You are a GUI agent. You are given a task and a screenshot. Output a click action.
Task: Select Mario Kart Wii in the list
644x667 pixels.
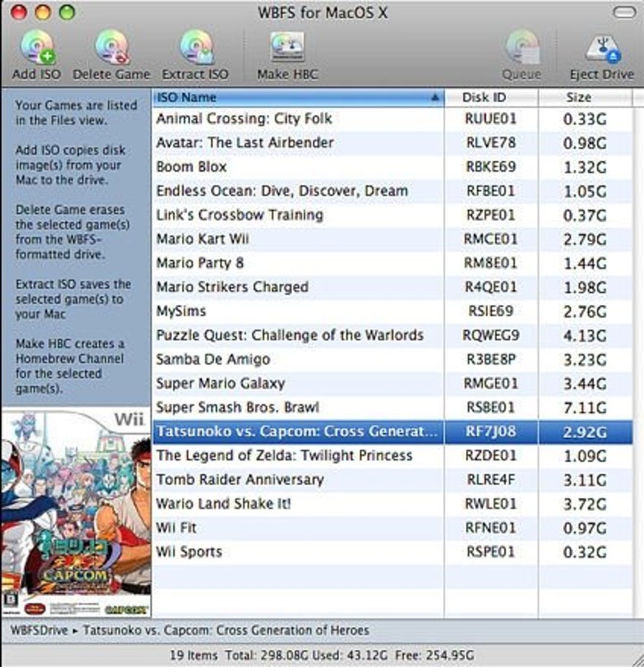[x=392, y=239]
